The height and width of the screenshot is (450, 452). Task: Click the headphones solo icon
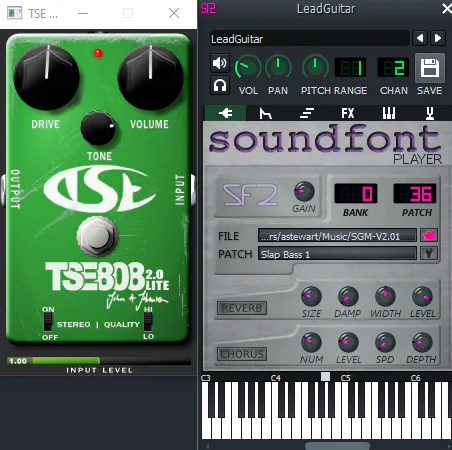(220, 86)
